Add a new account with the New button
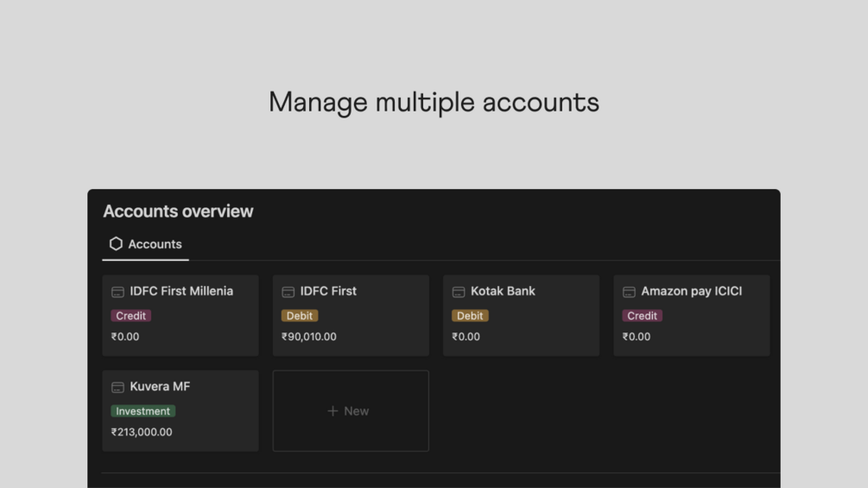Image resolution: width=868 pixels, height=488 pixels. [351, 410]
